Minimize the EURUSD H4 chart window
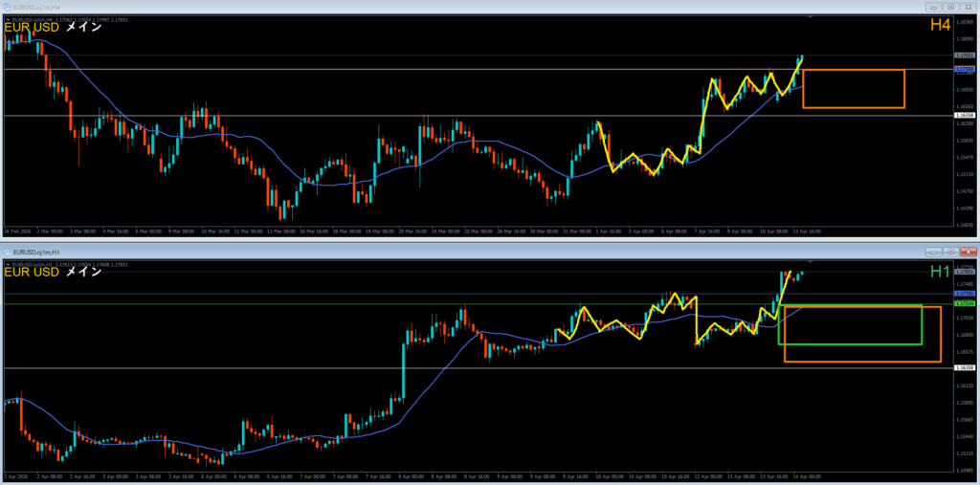The image size is (980, 485). (935, 7)
